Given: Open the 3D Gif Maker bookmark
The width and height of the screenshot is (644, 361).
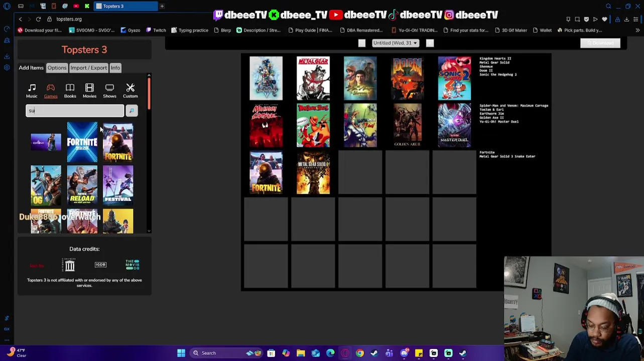Looking at the screenshot, I should click(x=510, y=30).
